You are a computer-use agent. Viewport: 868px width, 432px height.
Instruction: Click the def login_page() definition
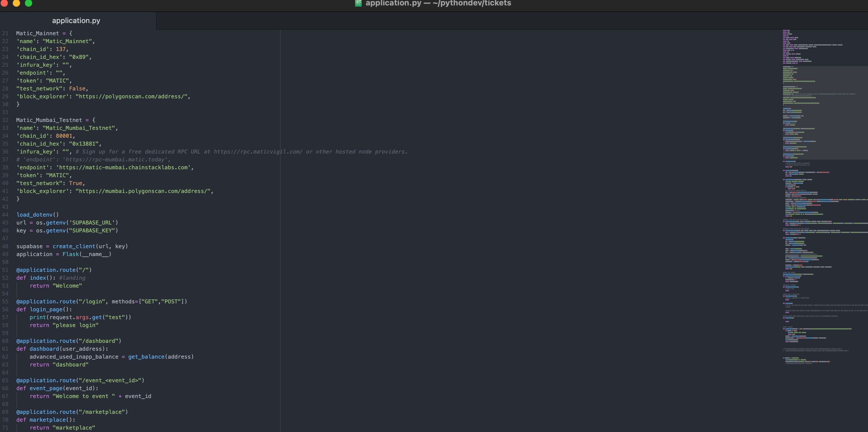44,309
